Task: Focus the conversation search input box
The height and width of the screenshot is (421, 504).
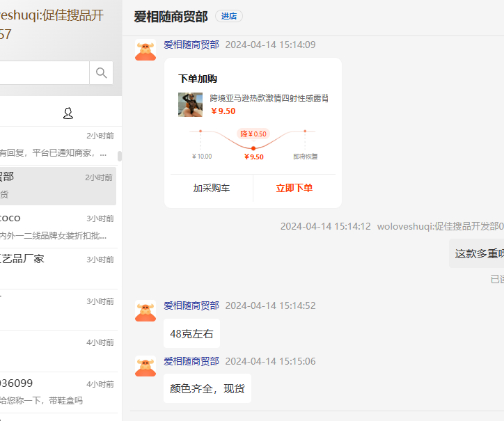Action: [43, 73]
